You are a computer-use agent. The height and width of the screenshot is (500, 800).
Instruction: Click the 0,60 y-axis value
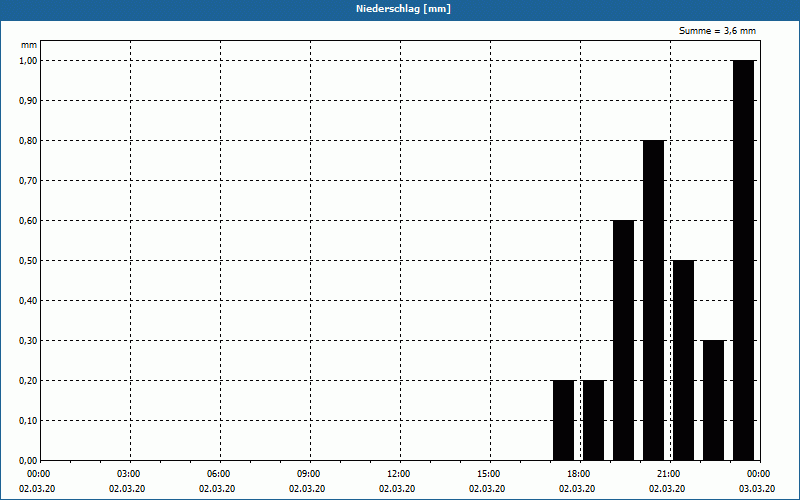pos(28,221)
